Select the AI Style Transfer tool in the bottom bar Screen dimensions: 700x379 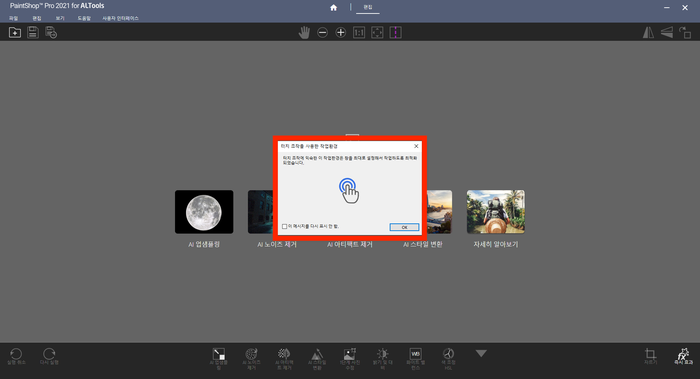(x=317, y=359)
